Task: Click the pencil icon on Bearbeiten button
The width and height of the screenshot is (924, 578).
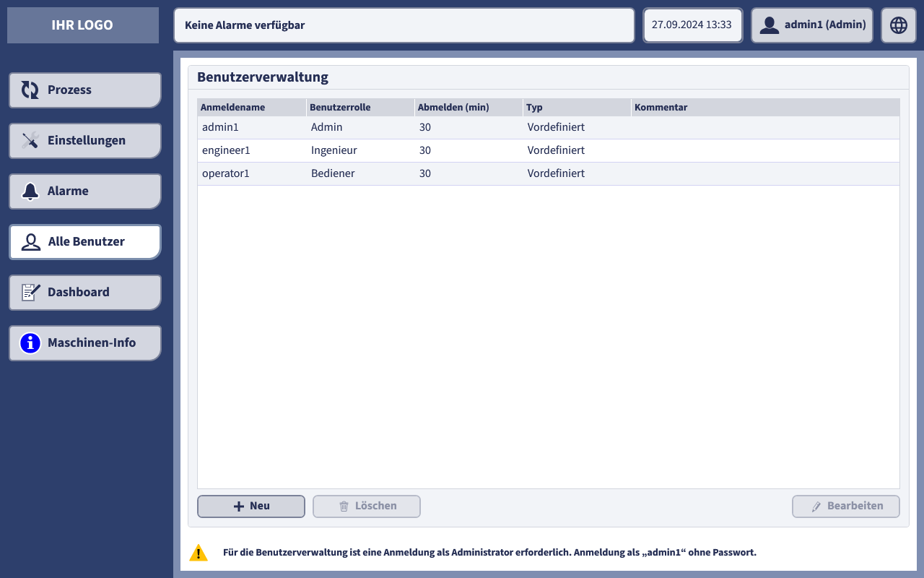Action: coord(816,506)
